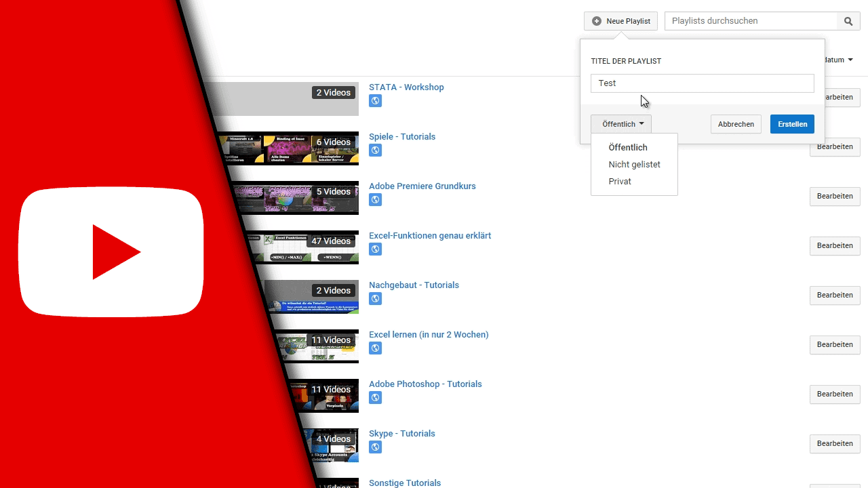Screen dimensions: 868x488
Task: Click the Erstellen button
Action: click(x=792, y=124)
